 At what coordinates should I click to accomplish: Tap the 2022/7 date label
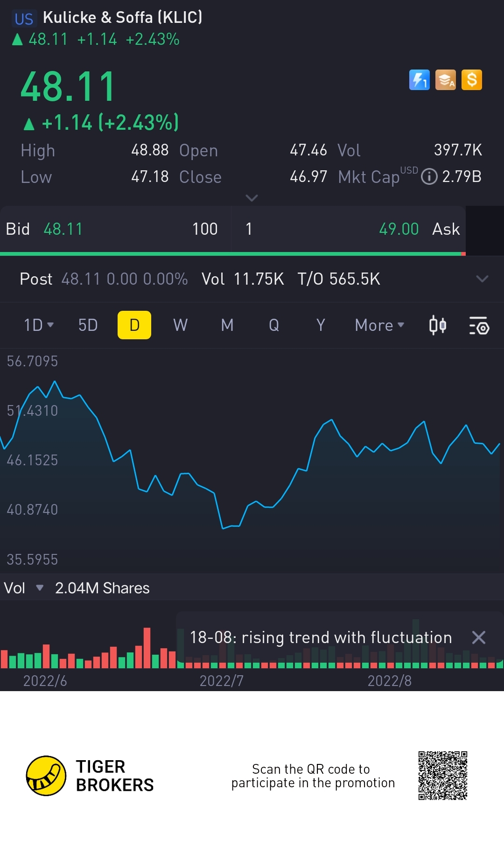222,681
